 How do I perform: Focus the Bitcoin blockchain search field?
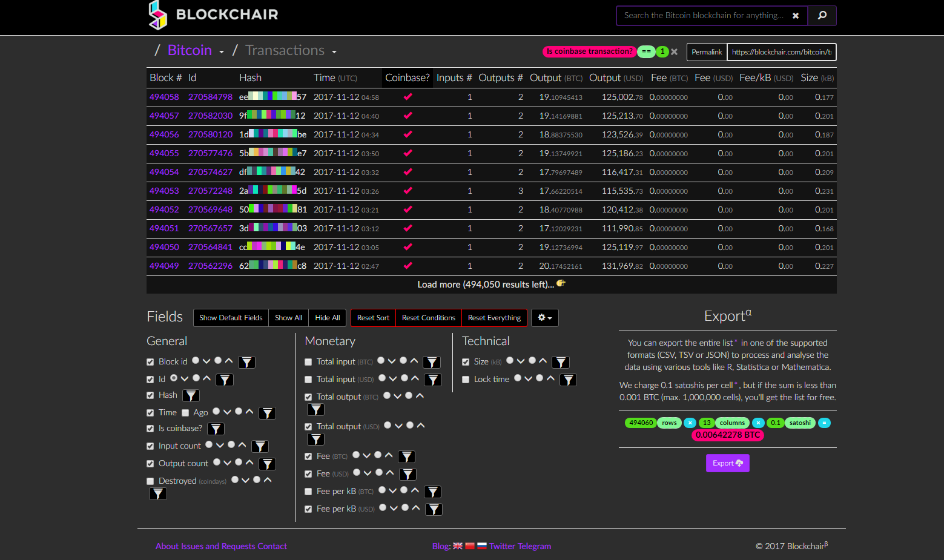[704, 16]
